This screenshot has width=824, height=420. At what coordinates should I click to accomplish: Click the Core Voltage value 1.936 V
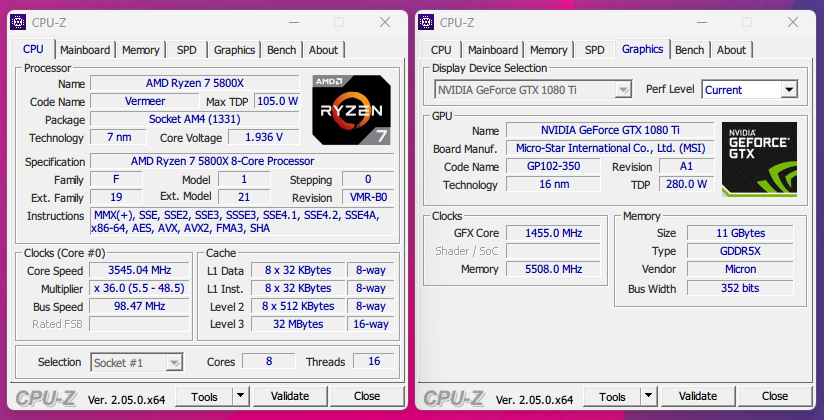click(264, 137)
